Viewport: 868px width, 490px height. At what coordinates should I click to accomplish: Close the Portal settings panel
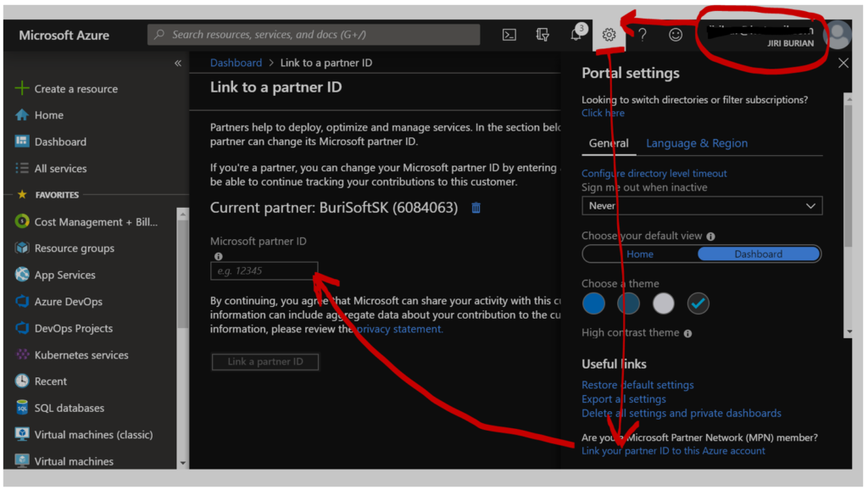point(843,63)
